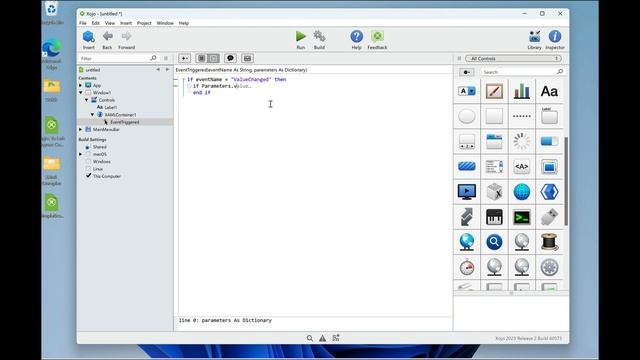640x360 pixels.
Task: Select the ProgressWheel spinner control
Action: click(x=522, y=141)
